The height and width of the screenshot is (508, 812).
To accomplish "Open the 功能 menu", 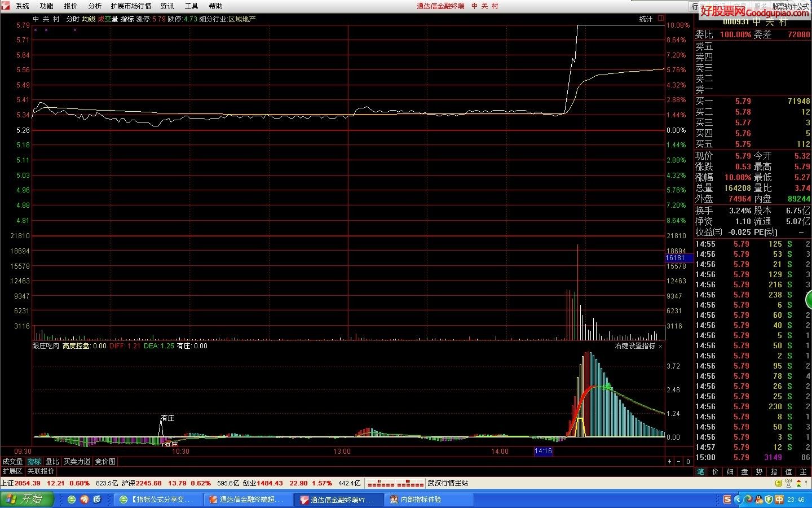I will tap(47, 6).
